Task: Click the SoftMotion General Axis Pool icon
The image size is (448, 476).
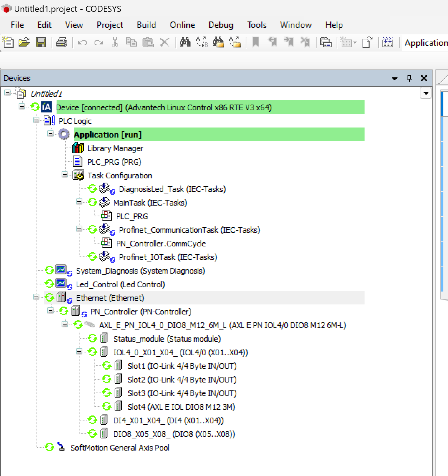Action: point(61,447)
